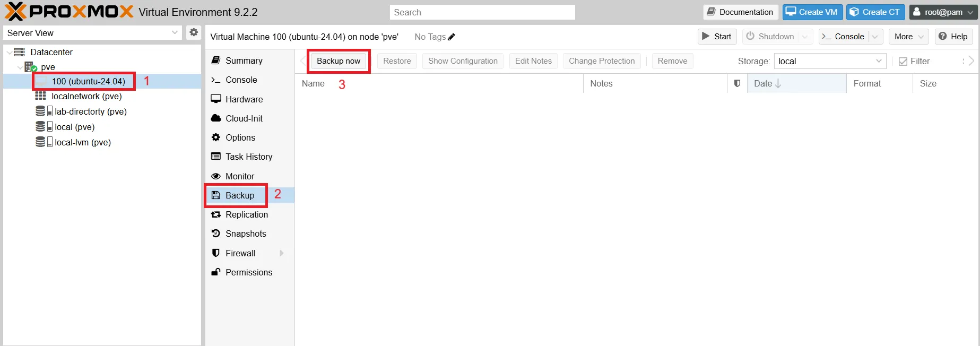Edit tags with the pencil icon

pos(452,37)
